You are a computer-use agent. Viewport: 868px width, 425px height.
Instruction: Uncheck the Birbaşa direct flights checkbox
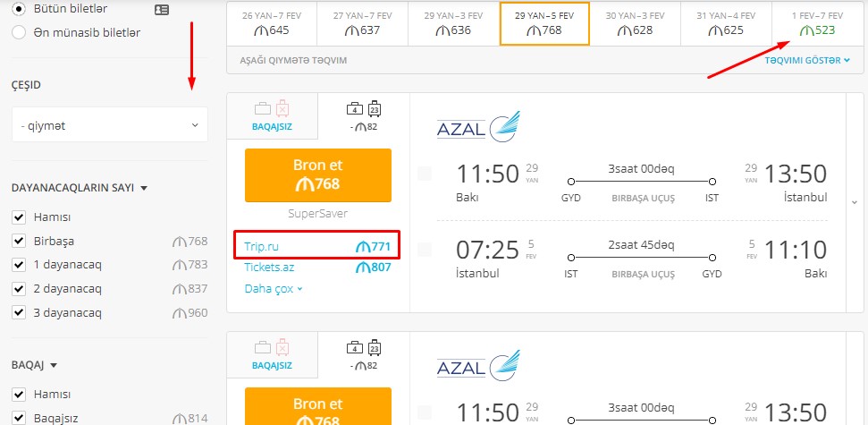[19, 241]
